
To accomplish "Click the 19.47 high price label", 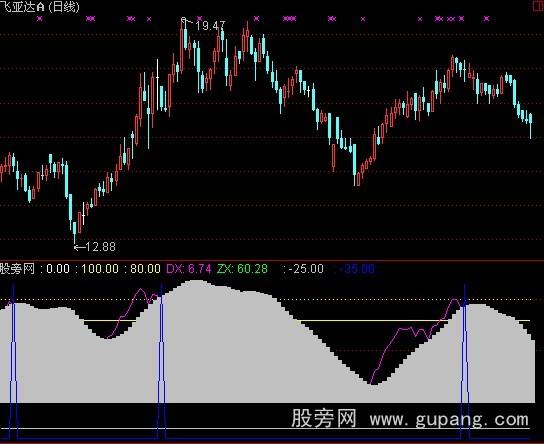I will [210, 26].
